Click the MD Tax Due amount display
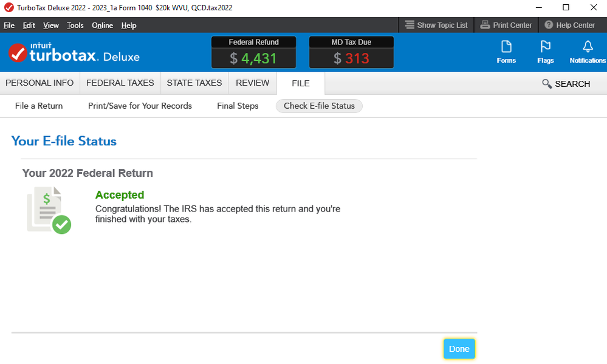607x364 pixels. (351, 52)
